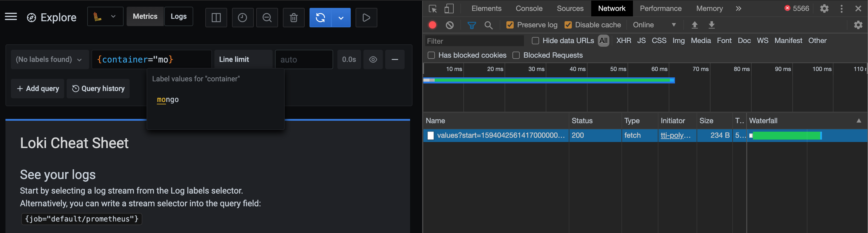Show more DevTools tabs
The height and width of the screenshot is (233, 868).
click(x=739, y=8)
